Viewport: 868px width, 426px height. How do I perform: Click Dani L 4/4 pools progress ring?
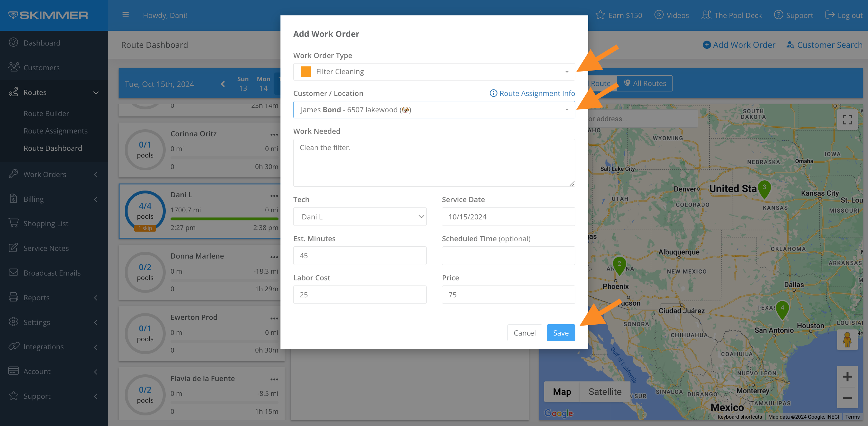[145, 211]
